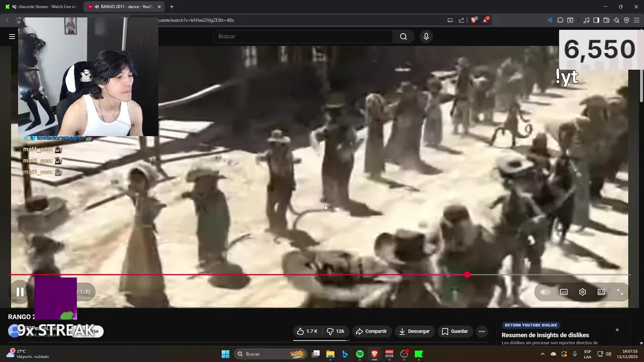Open OneDrive cloud tray icon
644x362 pixels.
pos(553,354)
